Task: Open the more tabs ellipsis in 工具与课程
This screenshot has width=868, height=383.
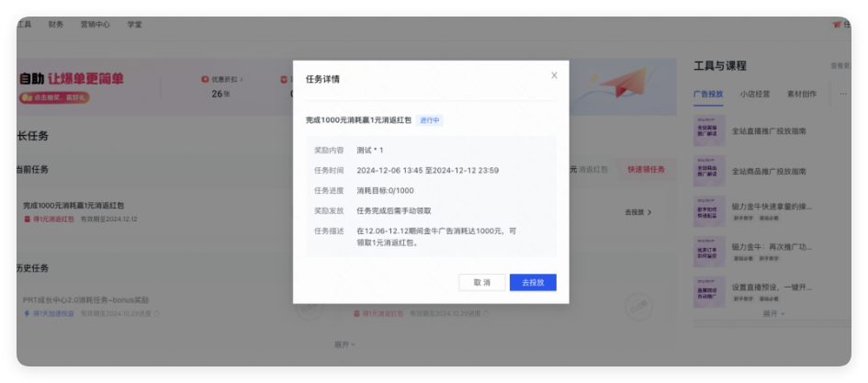Action: click(843, 94)
